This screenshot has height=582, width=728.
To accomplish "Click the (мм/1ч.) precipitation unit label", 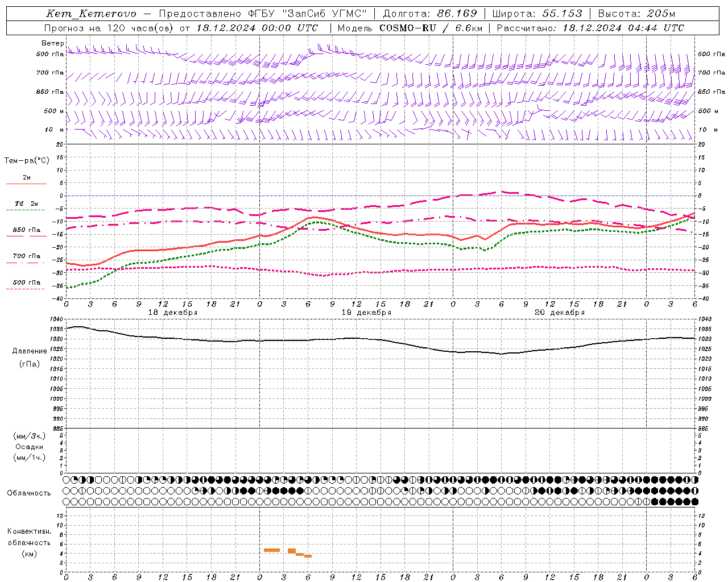I will click(29, 458).
